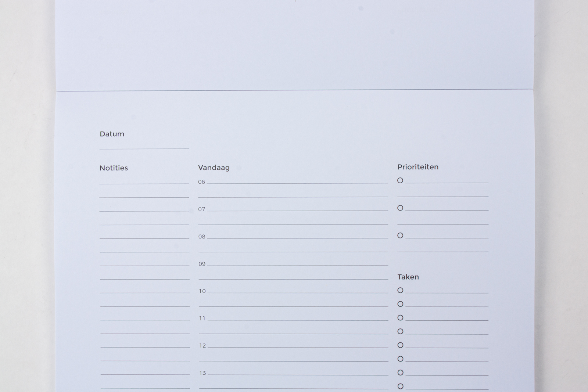588x392 pixels.
Task: Tick the sixth circle under Taken
Action: point(400,359)
